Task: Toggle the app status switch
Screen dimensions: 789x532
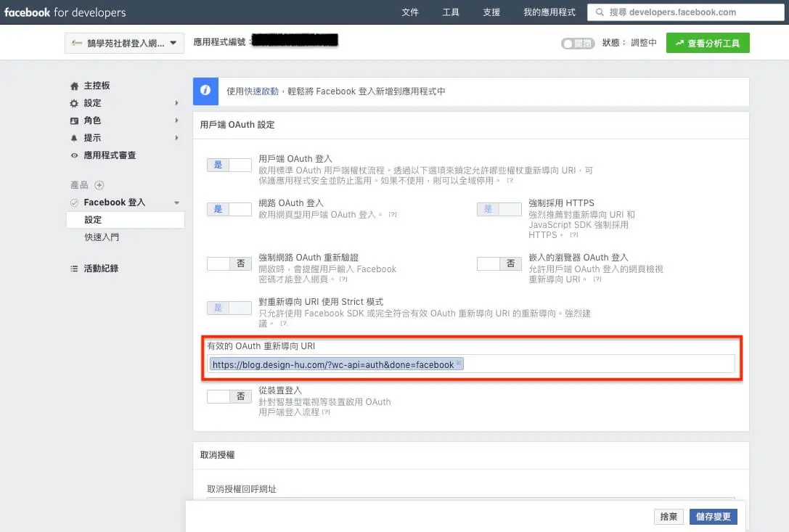Action: point(578,44)
